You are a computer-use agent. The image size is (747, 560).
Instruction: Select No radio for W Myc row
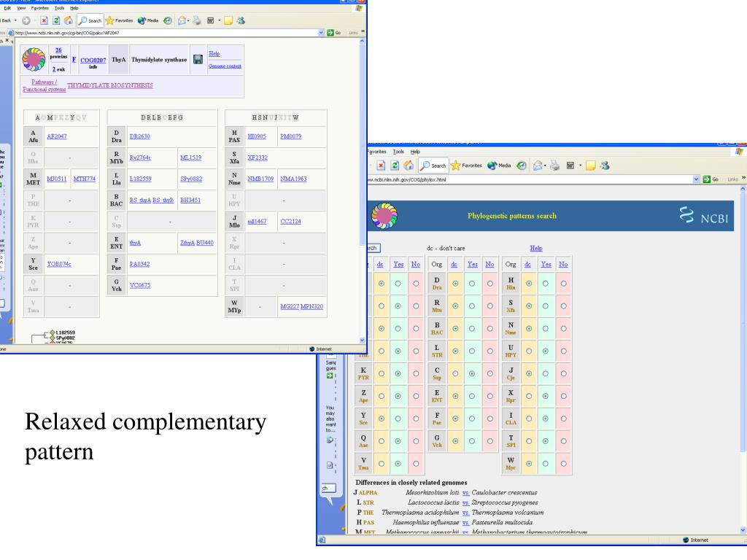click(x=564, y=463)
